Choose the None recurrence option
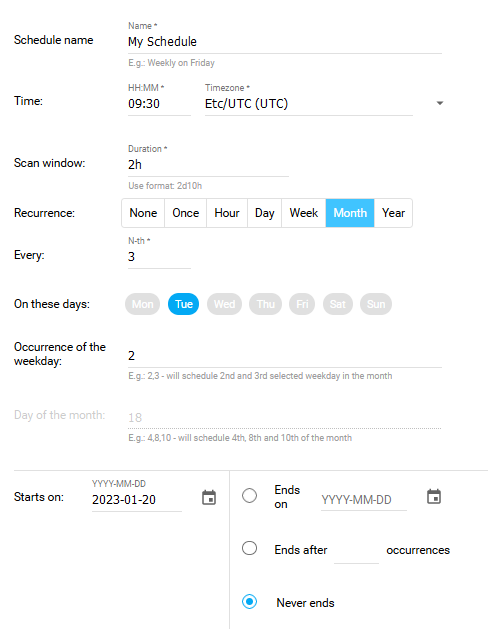The width and height of the screenshot is (501, 642). coord(143,213)
